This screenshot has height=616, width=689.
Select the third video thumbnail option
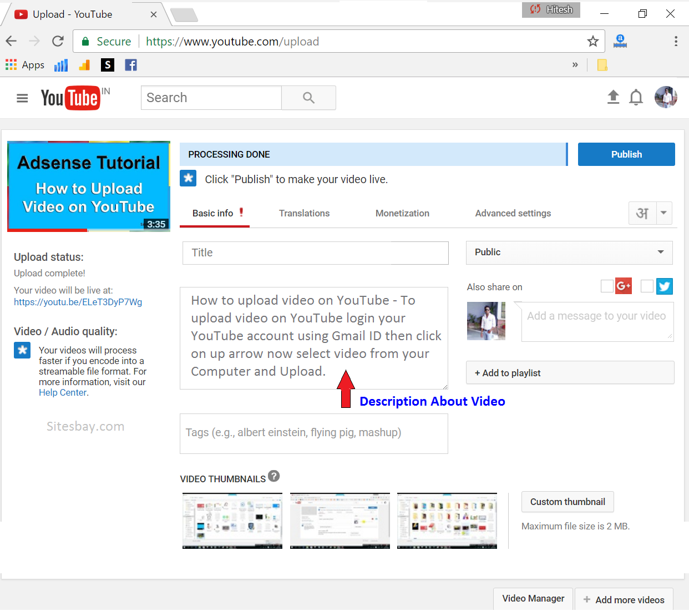click(x=447, y=521)
